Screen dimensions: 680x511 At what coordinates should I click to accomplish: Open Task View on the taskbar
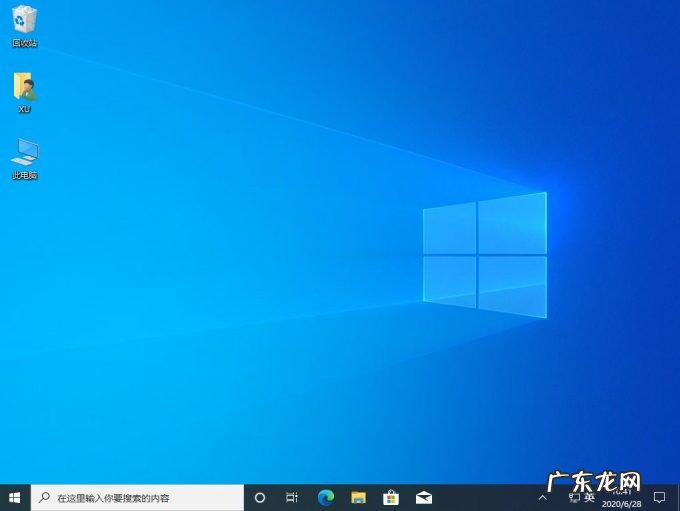click(292, 497)
